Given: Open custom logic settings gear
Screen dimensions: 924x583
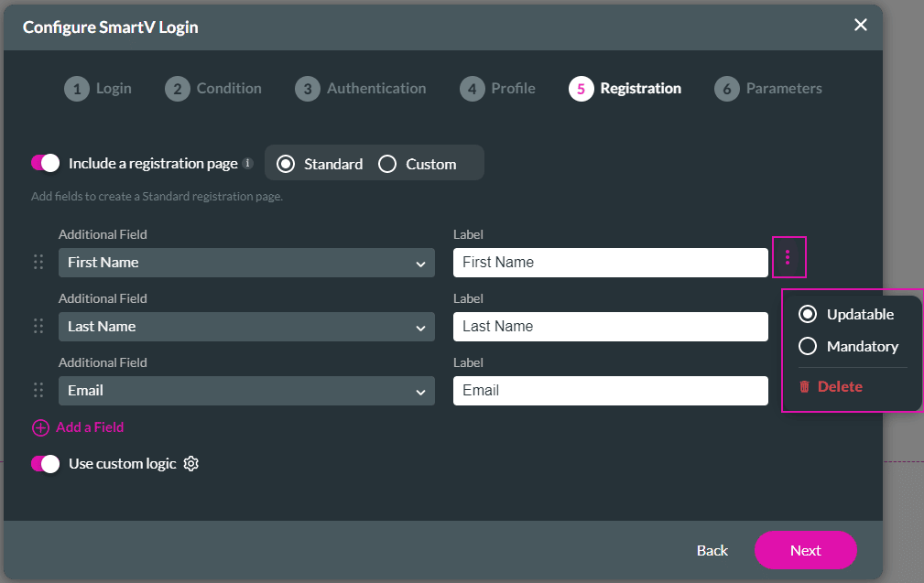Looking at the screenshot, I should click(190, 463).
